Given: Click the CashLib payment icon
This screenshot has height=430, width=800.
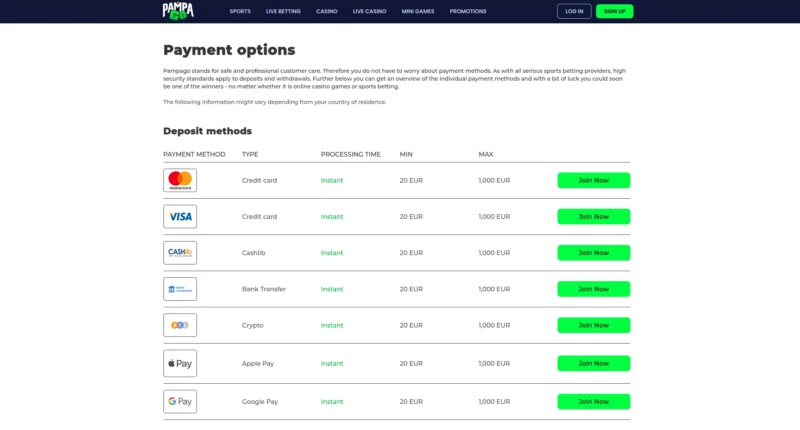Looking at the screenshot, I should pos(180,253).
